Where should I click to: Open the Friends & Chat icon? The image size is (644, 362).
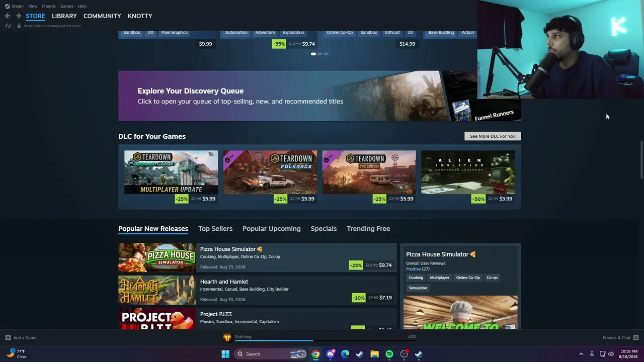[636, 337]
